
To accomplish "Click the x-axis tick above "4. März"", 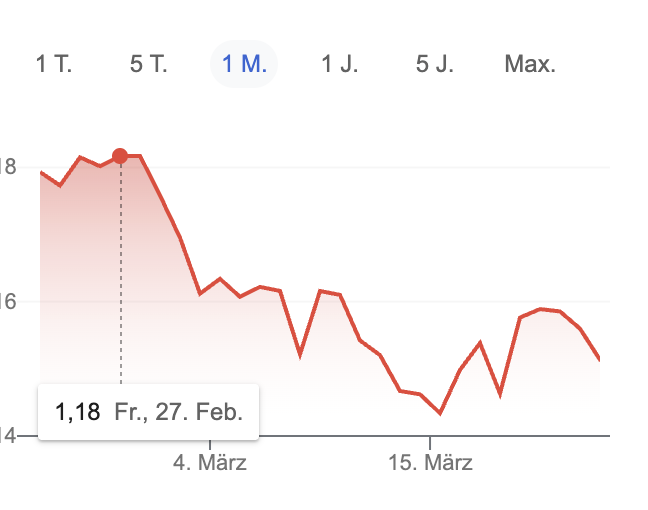I will [210, 440].
